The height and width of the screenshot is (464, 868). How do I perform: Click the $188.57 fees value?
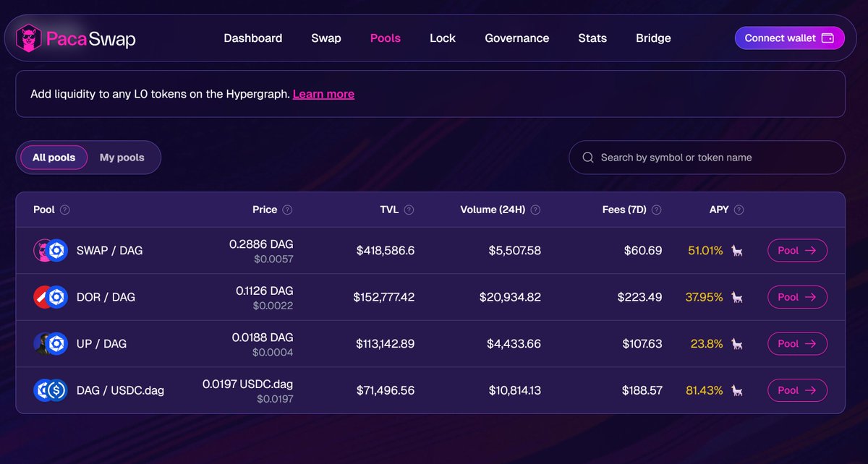642,390
